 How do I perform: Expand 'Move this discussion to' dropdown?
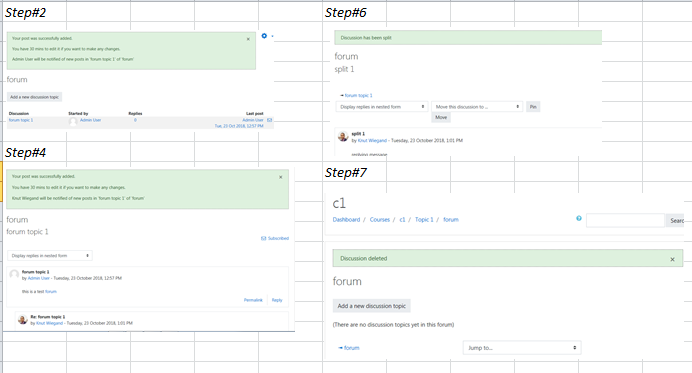point(477,107)
